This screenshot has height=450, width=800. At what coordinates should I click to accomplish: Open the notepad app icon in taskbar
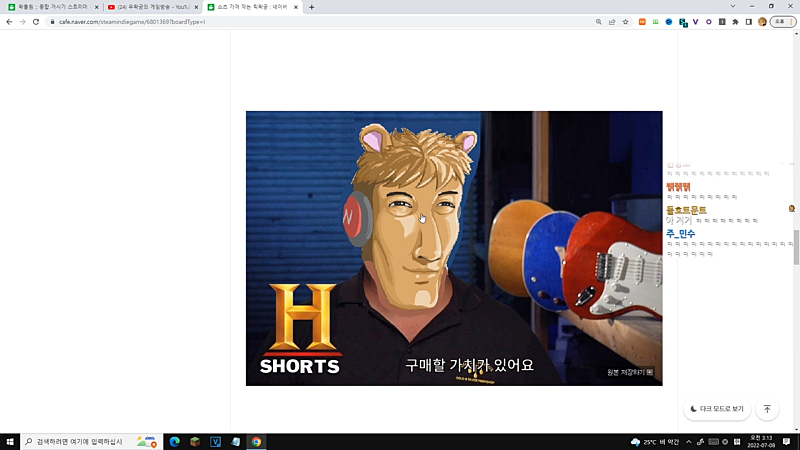click(236, 442)
